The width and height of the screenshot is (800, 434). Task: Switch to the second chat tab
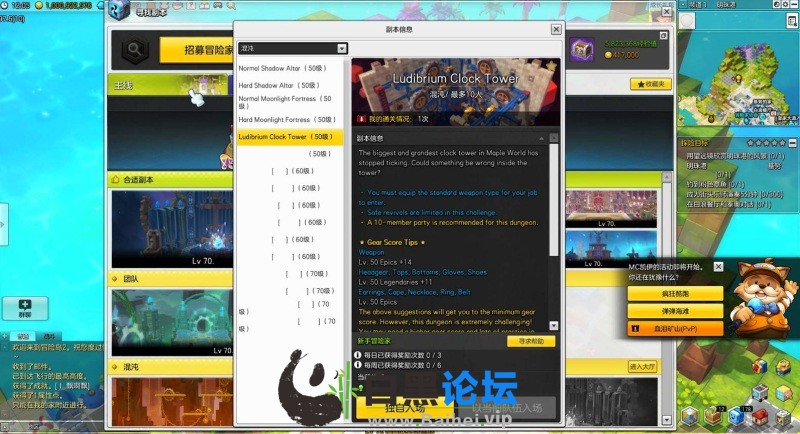point(49,336)
